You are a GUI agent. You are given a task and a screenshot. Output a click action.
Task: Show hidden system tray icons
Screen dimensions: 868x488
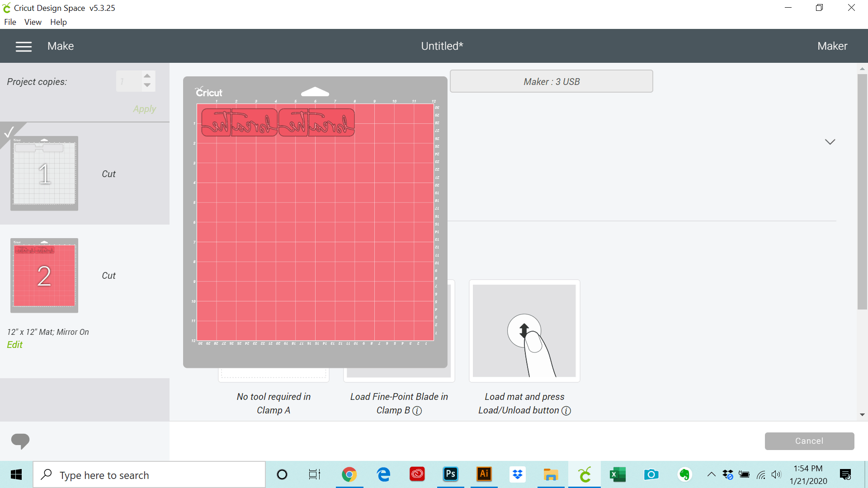tap(711, 474)
